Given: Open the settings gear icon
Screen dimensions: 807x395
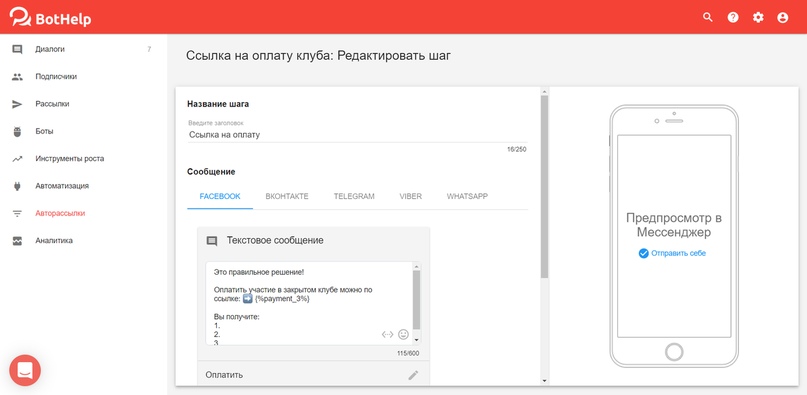Looking at the screenshot, I should (x=758, y=18).
